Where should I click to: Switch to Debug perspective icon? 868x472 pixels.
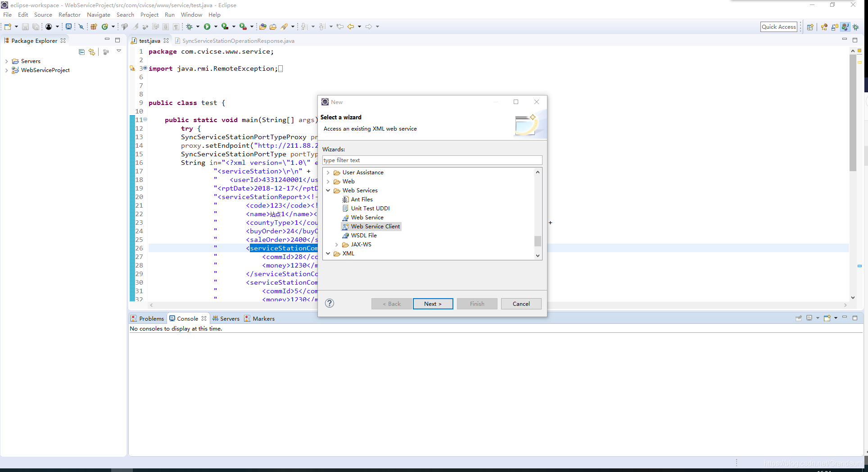[x=856, y=27]
